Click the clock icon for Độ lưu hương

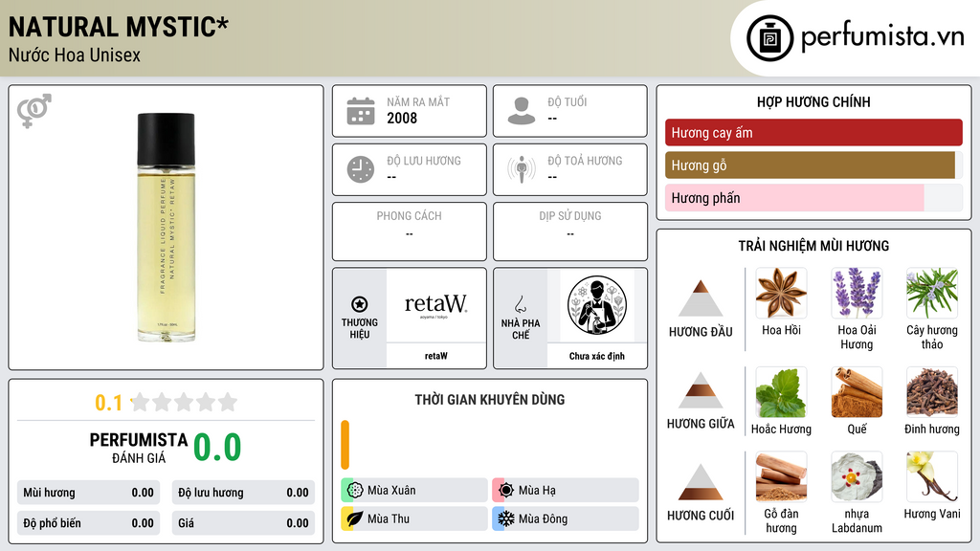tap(361, 169)
